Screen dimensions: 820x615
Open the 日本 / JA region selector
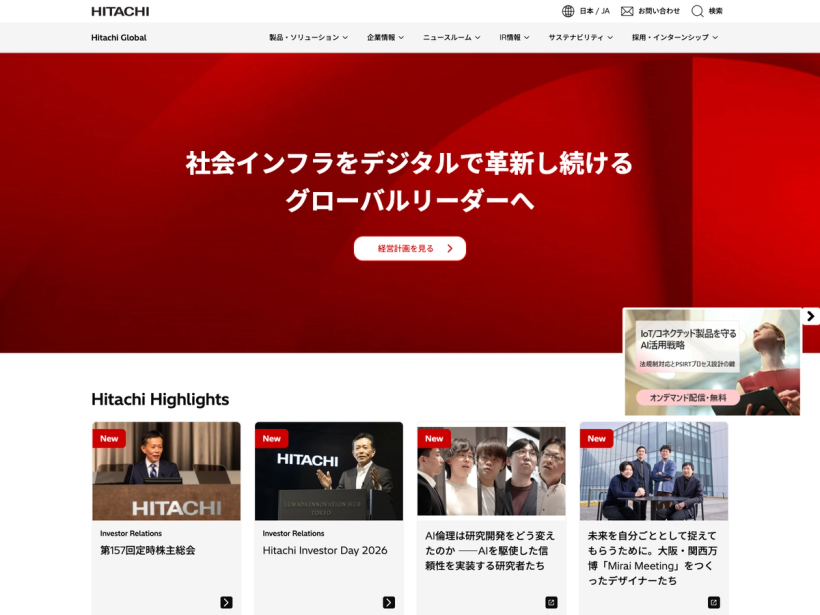595,11
